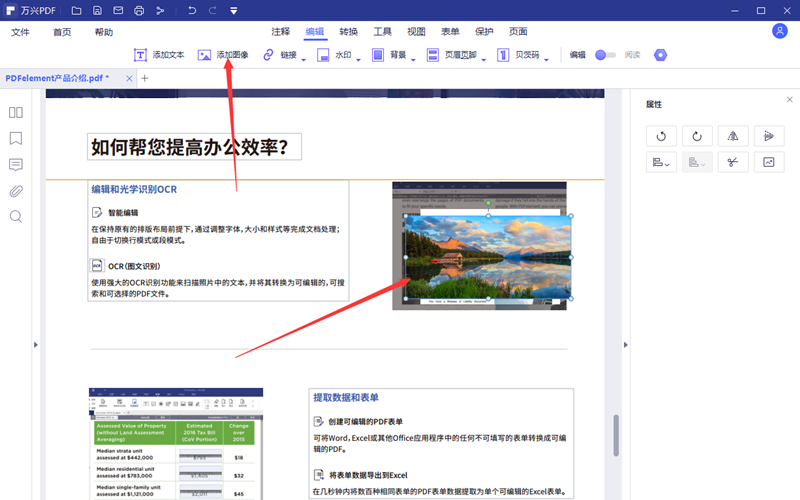Rotate image counterclockwise in properties panel
The height and width of the screenshot is (500, 800).
[x=661, y=136]
